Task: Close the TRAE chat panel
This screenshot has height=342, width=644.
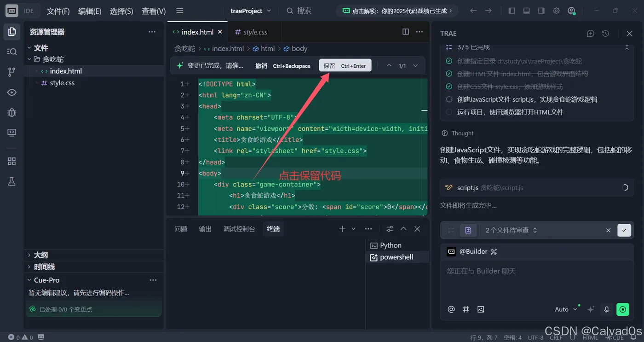Action: (629, 33)
